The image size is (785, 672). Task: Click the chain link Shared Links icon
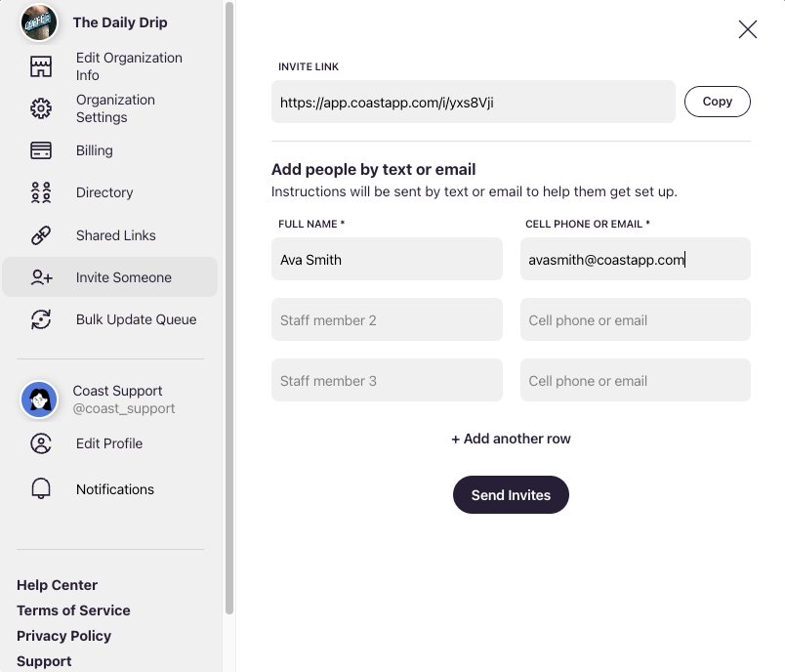point(41,235)
